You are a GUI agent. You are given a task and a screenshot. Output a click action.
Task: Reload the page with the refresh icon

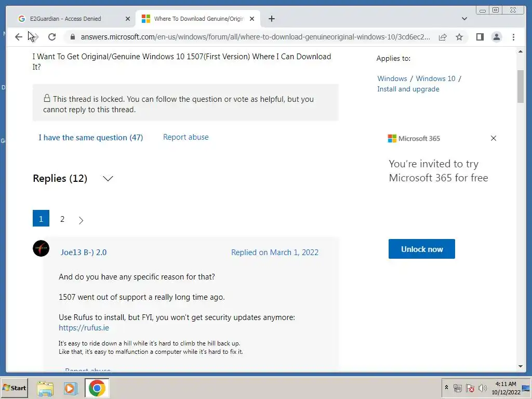coord(51,37)
